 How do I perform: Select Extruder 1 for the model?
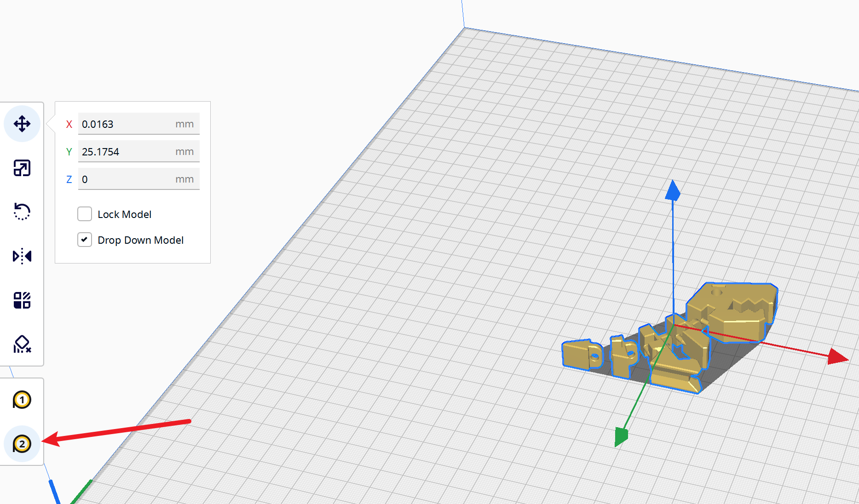(22, 400)
